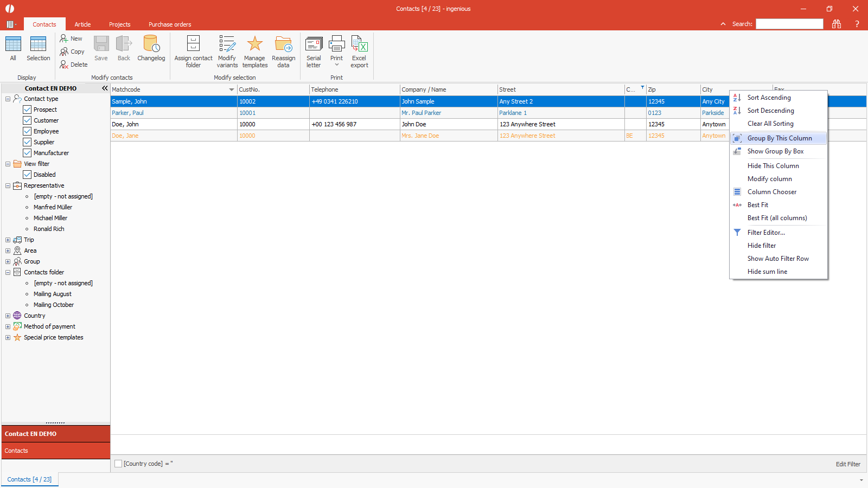
Task: Click the Edit Filter button
Action: [847, 464]
